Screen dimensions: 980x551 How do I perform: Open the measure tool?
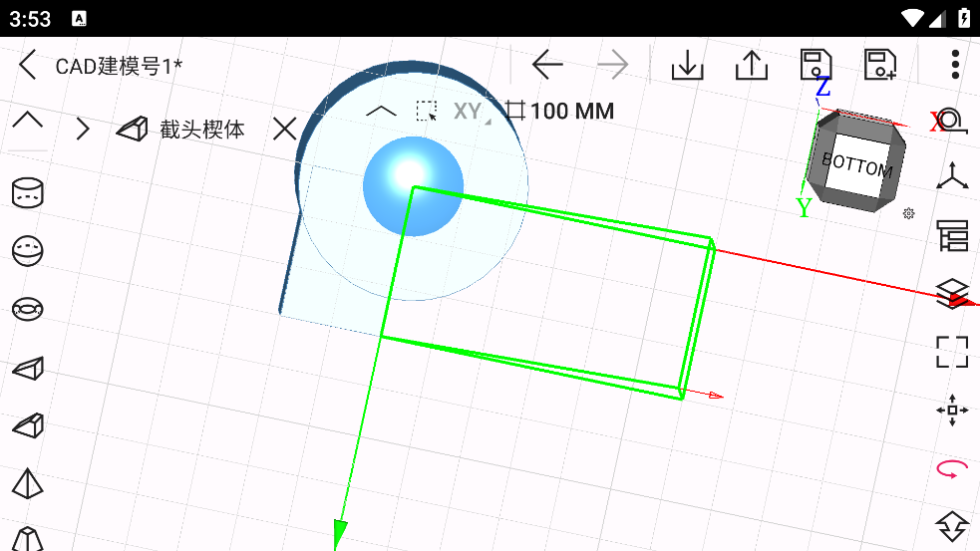coord(951,120)
